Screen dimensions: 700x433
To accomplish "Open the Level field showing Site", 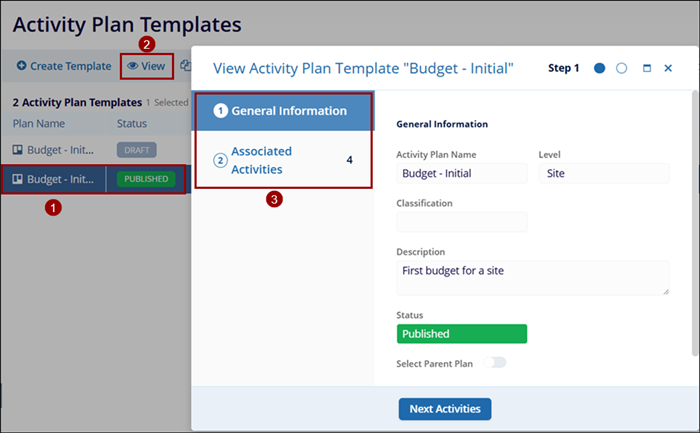I will pyautogui.click(x=603, y=173).
